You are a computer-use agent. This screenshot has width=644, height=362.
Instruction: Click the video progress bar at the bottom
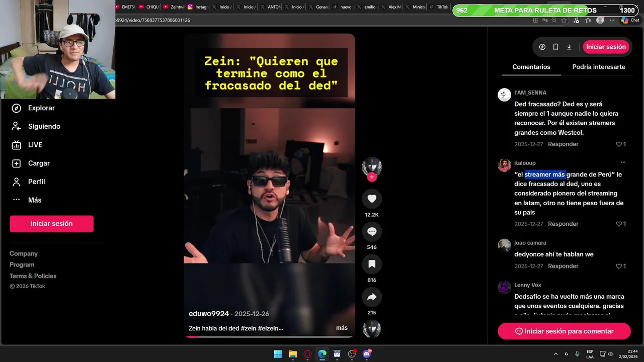269,337
